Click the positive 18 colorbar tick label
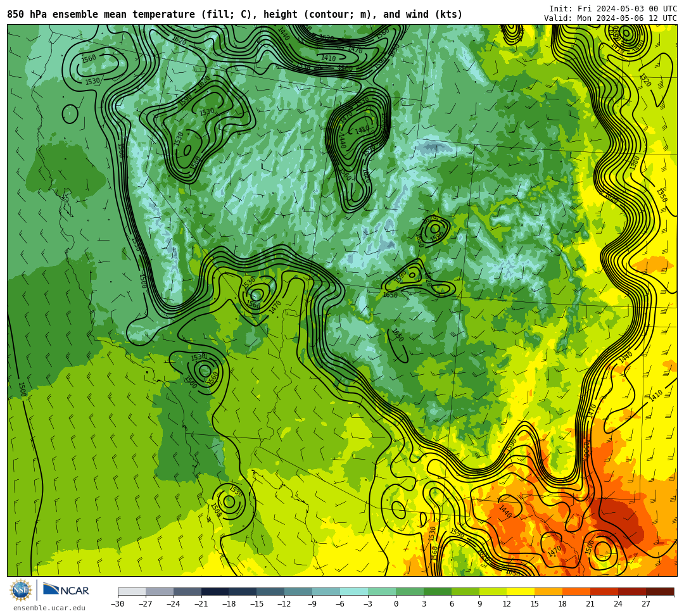The image size is (684, 616). 563,604
